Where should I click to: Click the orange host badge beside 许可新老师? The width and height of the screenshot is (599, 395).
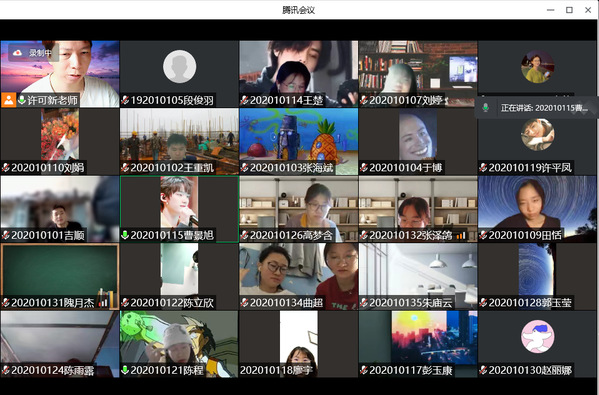(8, 100)
